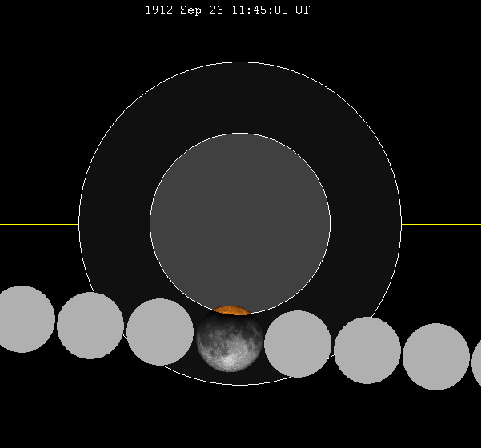Select the second gray Moon disc from left
Image resolution: width=481 pixels, height=448 pixels.
tap(90, 326)
